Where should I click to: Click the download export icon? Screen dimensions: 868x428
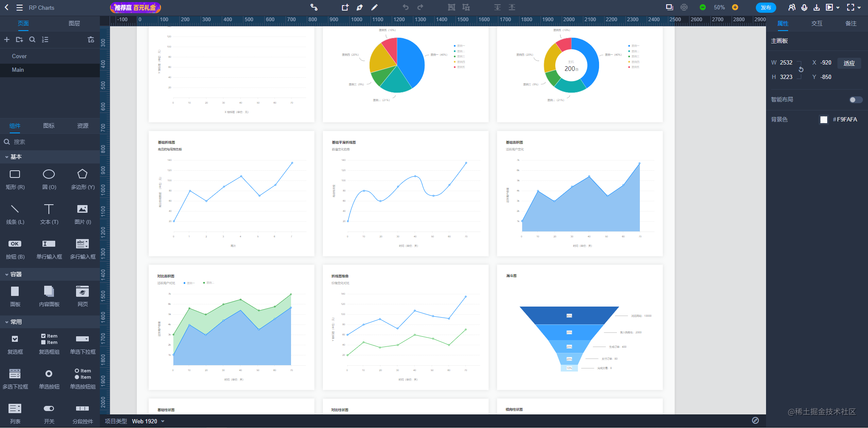(x=817, y=7)
